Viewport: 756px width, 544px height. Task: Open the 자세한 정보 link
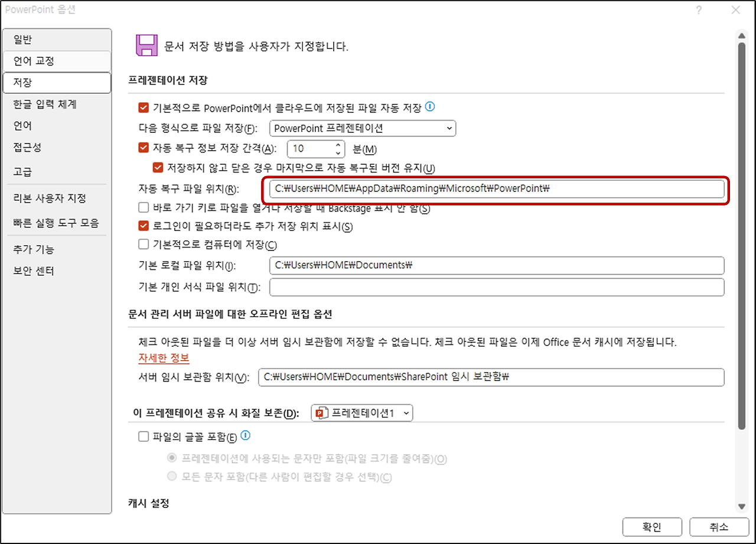pos(164,358)
